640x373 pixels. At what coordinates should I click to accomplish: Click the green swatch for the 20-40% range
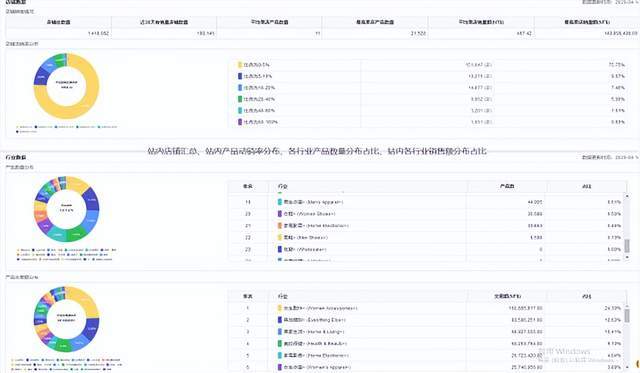pyautogui.click(x=240, y=99)
